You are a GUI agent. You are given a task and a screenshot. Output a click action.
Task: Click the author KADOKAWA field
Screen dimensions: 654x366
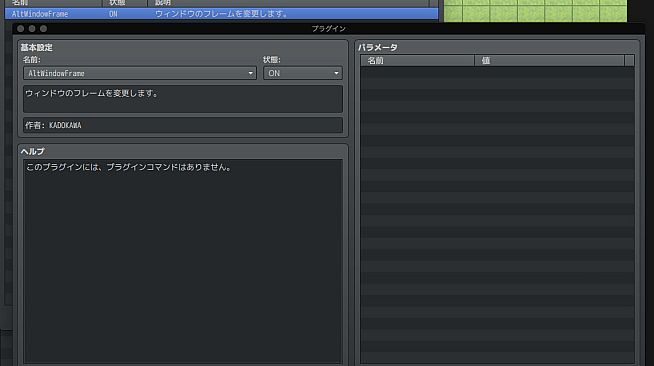tap(183, 125)
